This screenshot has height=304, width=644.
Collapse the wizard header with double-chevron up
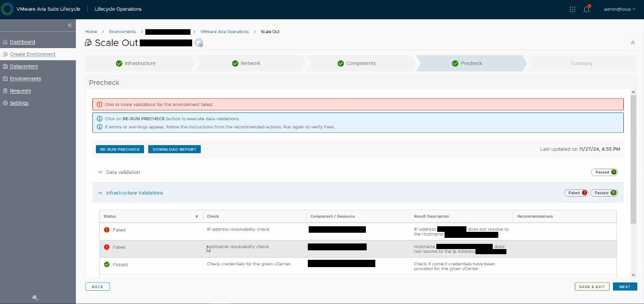coord(633,43)
